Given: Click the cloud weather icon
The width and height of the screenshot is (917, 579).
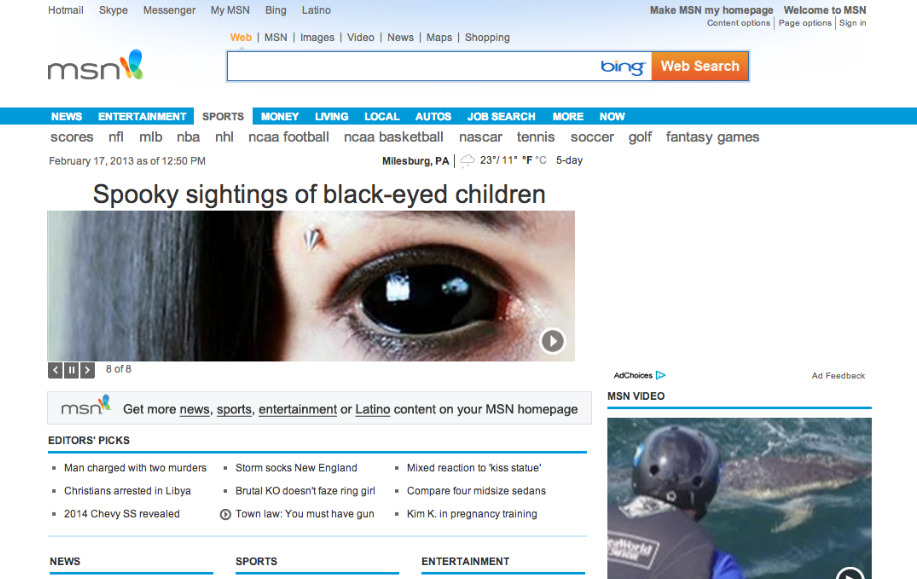Looking at the screenshot, I should [467, 161].
